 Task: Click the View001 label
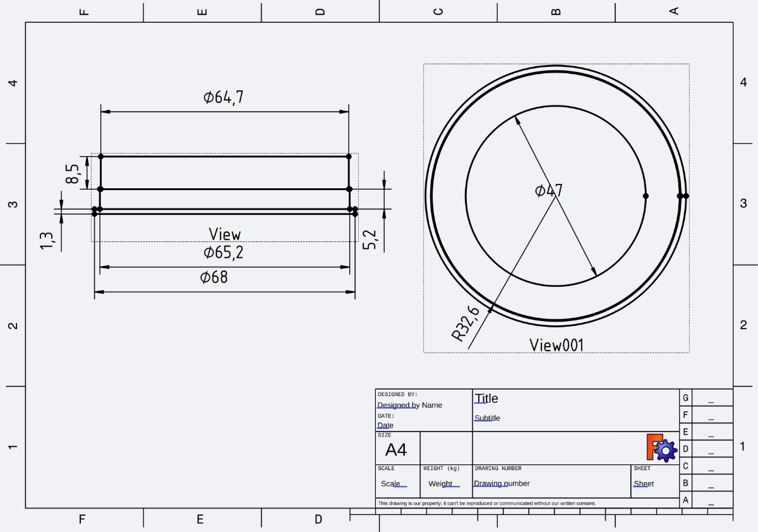(x=556, y=345)
